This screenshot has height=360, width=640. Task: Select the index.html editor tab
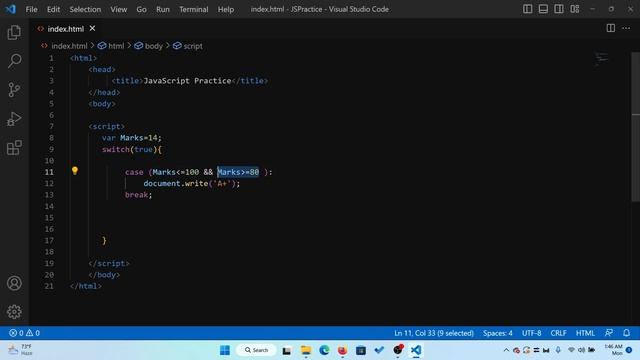66,29
